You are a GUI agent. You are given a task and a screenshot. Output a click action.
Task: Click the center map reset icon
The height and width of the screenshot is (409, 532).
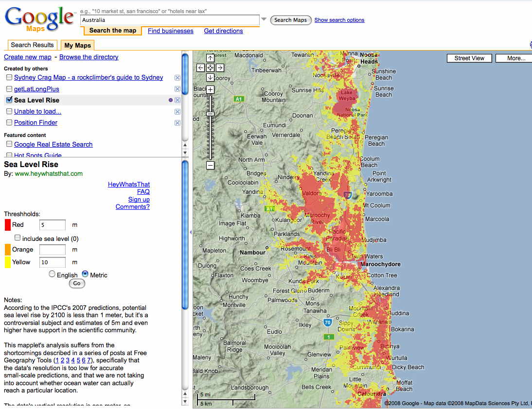pos(211,68)
